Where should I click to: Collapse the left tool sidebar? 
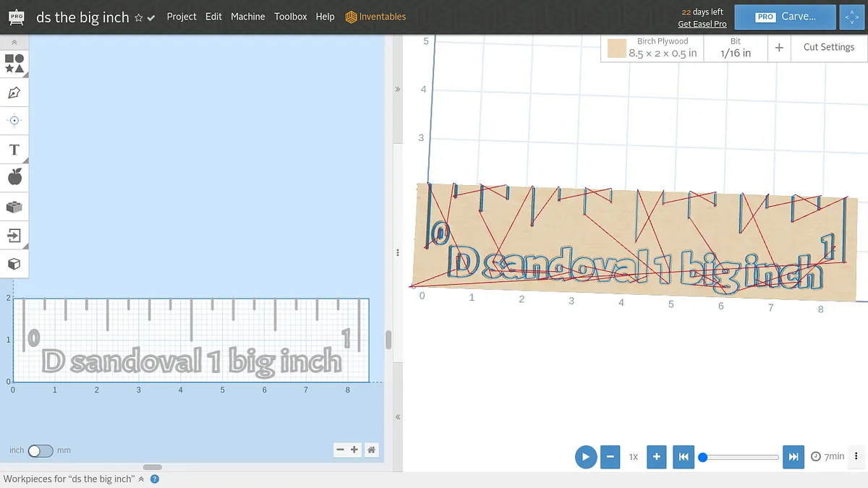(x=14, y=43)
